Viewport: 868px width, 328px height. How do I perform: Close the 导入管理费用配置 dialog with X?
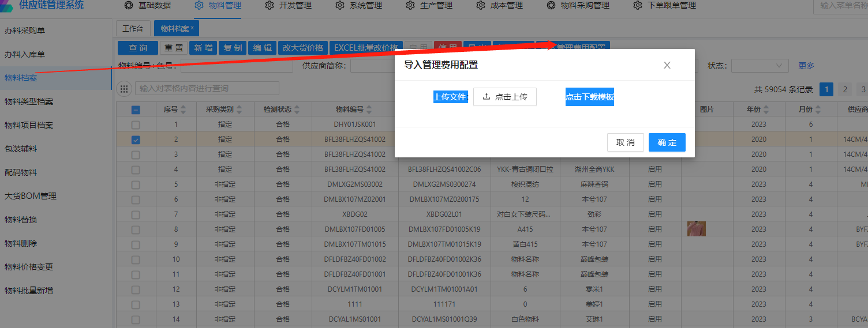click(x=667, y=65)
